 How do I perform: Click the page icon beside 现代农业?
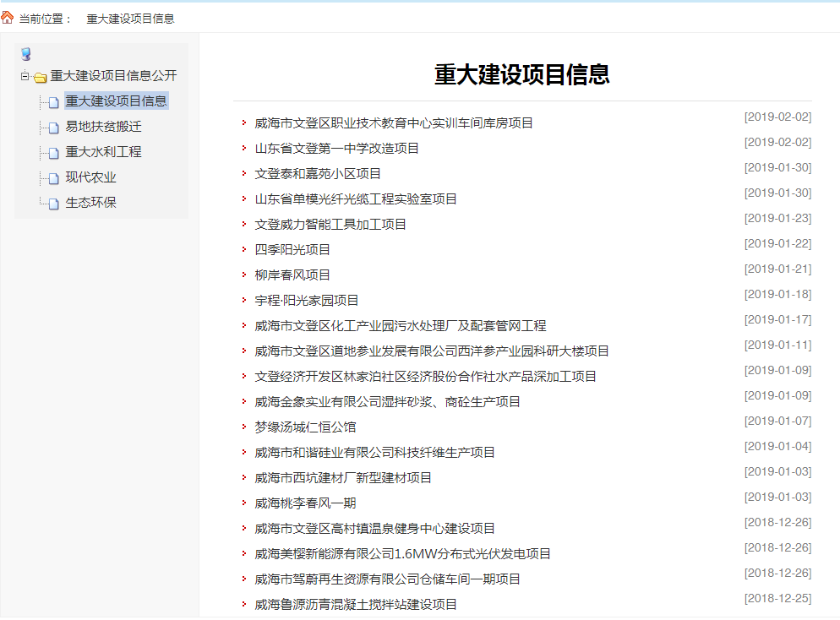coord(54,178)
